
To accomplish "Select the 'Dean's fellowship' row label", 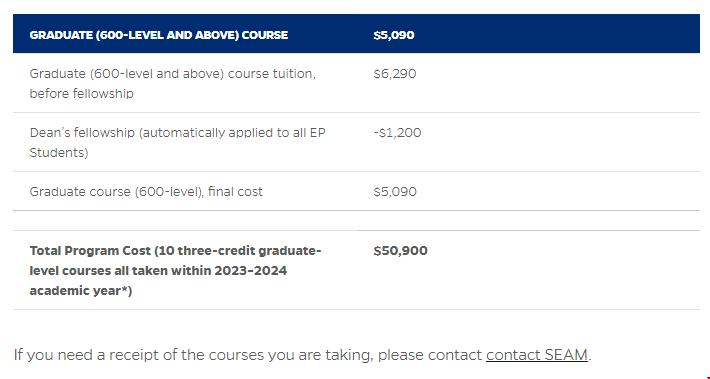I will pos(82,133).
